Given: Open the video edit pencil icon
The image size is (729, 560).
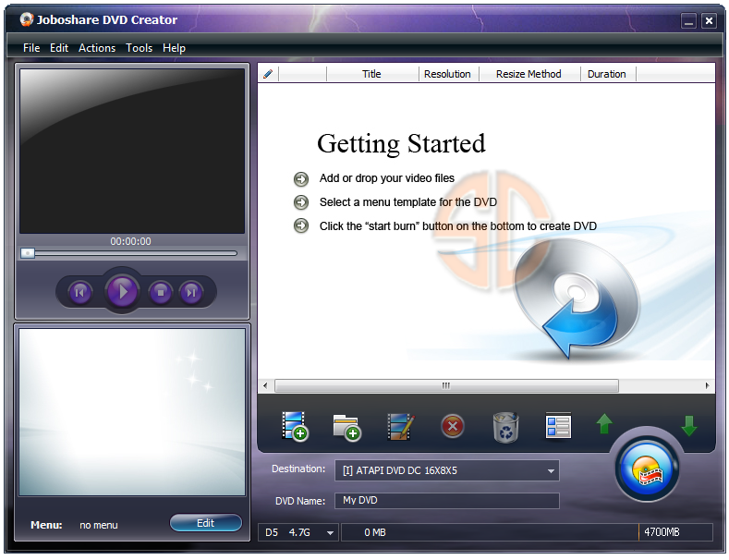Looking at the screenshot, I should tap(400, 426).
